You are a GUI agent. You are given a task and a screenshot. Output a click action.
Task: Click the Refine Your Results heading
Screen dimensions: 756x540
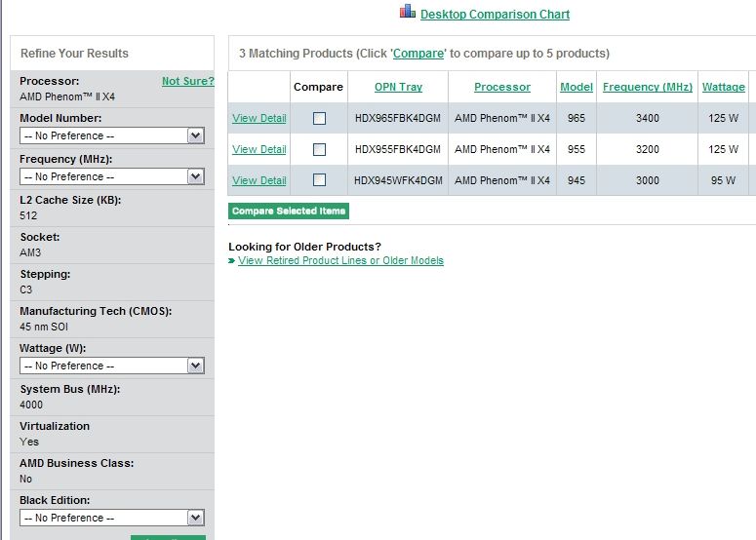tap(74, 54)
